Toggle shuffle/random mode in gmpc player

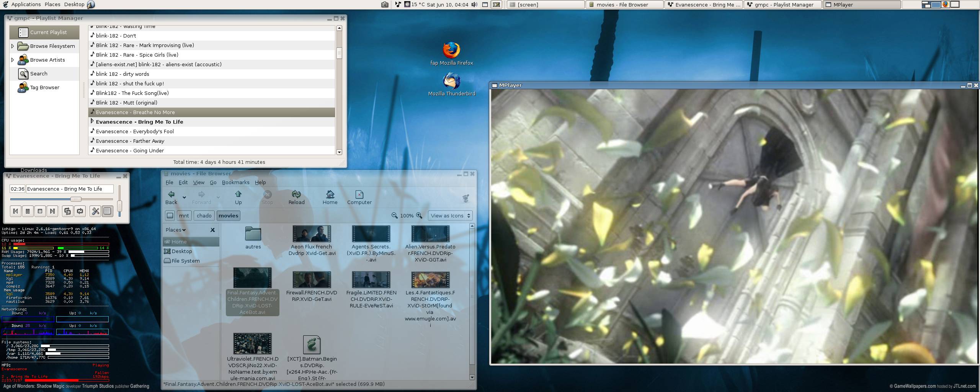point(68,211)
